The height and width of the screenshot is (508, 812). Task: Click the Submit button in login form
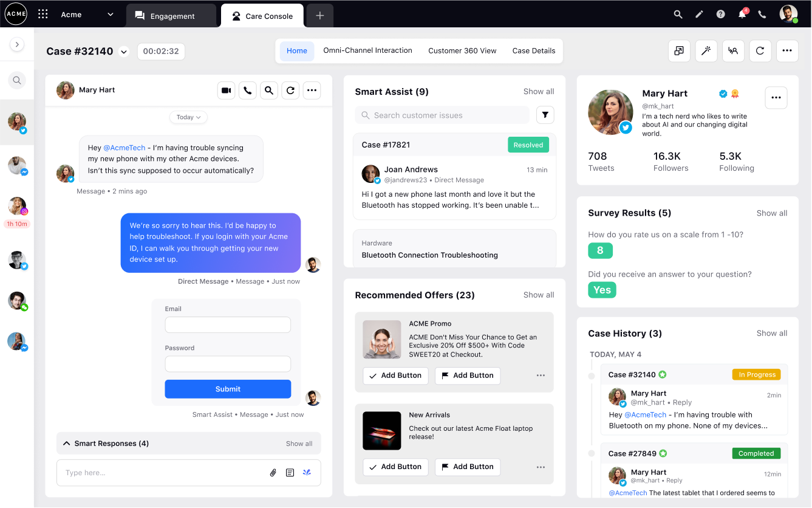[228, 389]
